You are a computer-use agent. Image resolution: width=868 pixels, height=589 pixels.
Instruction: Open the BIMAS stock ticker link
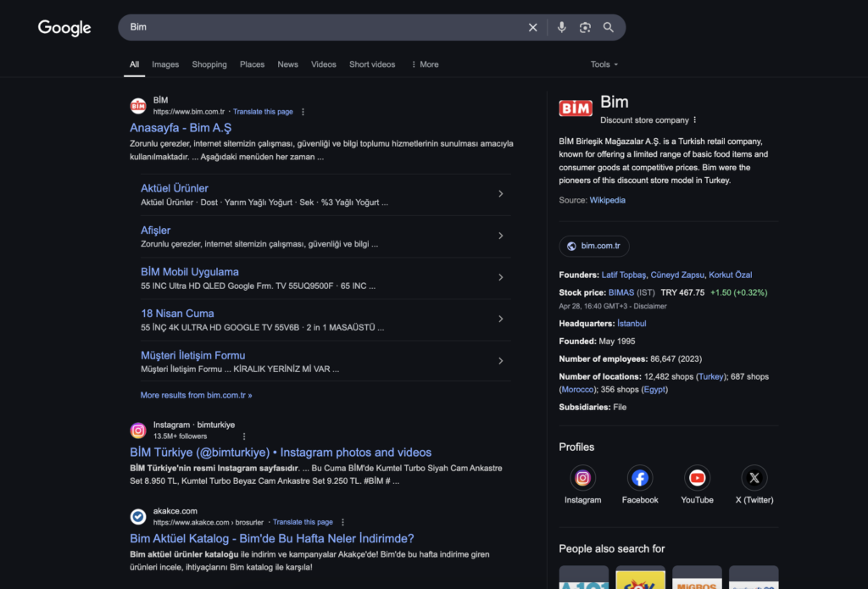pos(621,293)
